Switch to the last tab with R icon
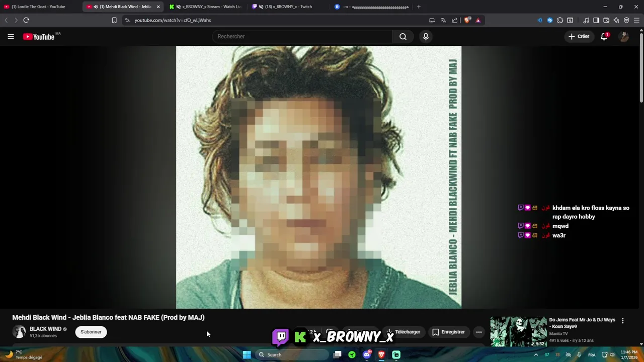This screenshot has height=362, width=644. pos(371,7)
